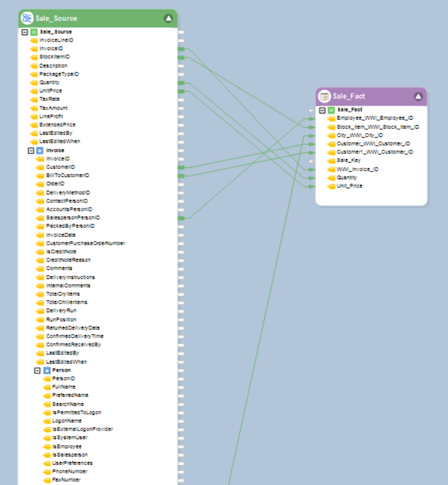Click the green Sale_Fact layout icon
Screen dimensions: 448x485
click(x=331, y=111)
